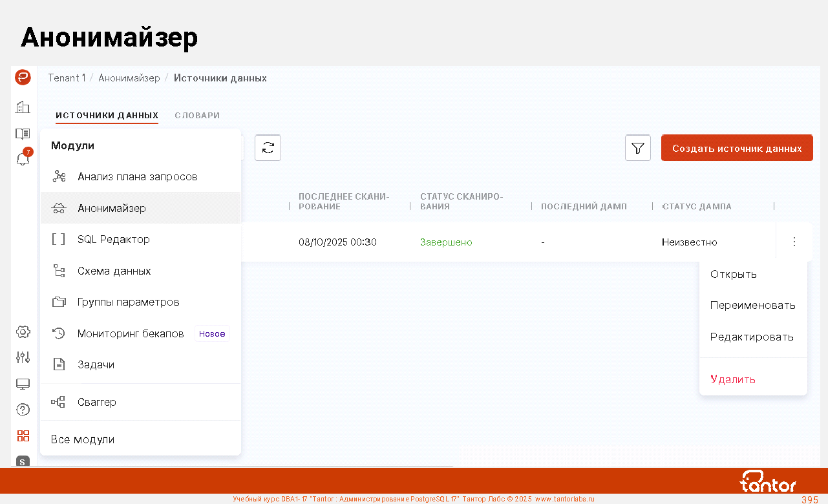The width and height of the screenshot is (828, 504).
Task: Open the book documentation icon in sidebar
Action: (x=23, y=134)
